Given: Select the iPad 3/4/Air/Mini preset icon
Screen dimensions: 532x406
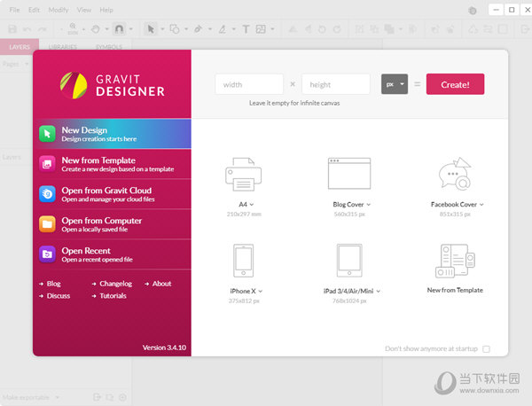Looking at the screenshot, I should 349,262.
